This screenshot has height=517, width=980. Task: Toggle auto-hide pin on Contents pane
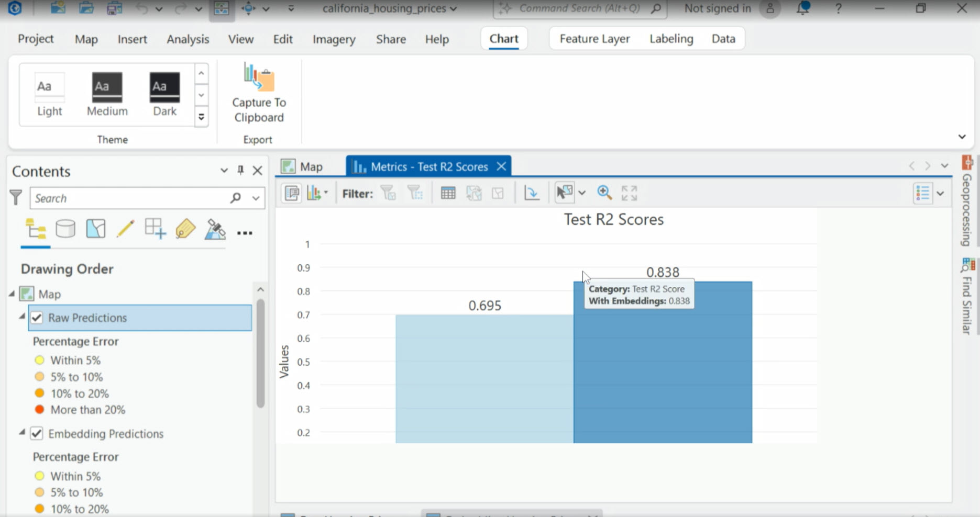[x=240, y=170]
